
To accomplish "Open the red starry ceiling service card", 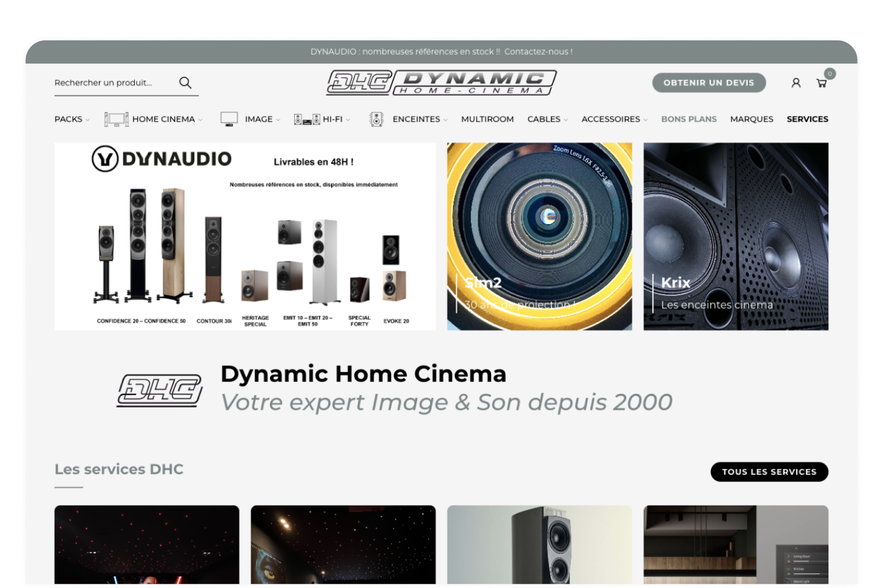I will [147, 544].
